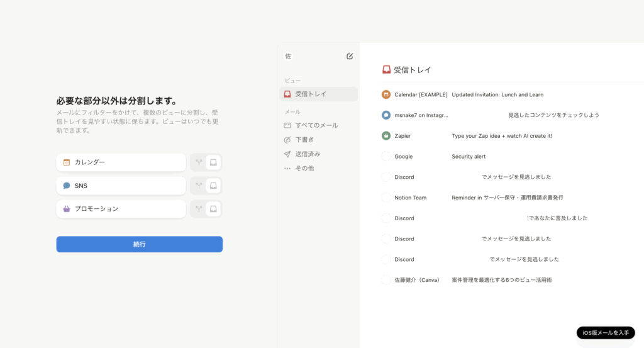The height and width of the screenshot is (348, 644).
Task: Click the compose new mail icon
Action: coord(350,56)
